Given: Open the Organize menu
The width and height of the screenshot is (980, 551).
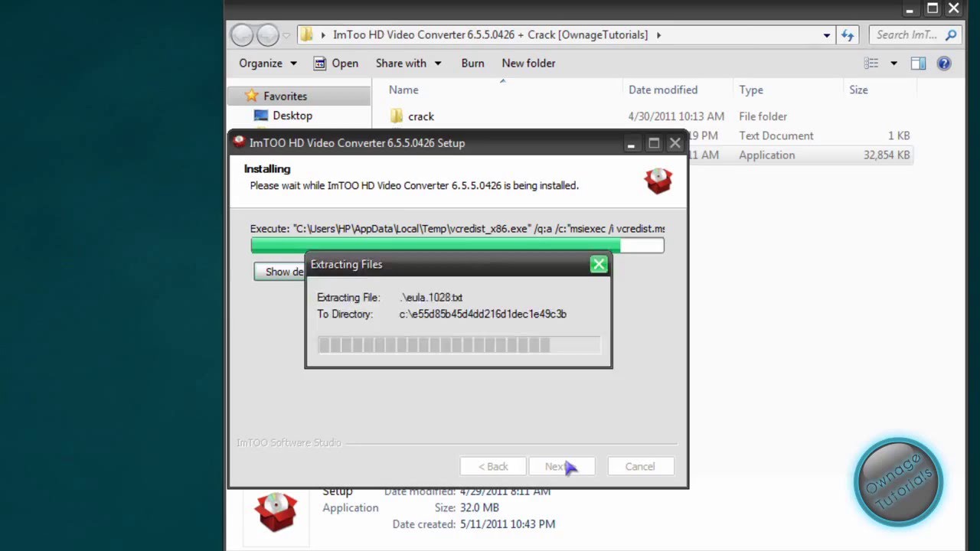Looking at the screenshot, I should [267, 64].
